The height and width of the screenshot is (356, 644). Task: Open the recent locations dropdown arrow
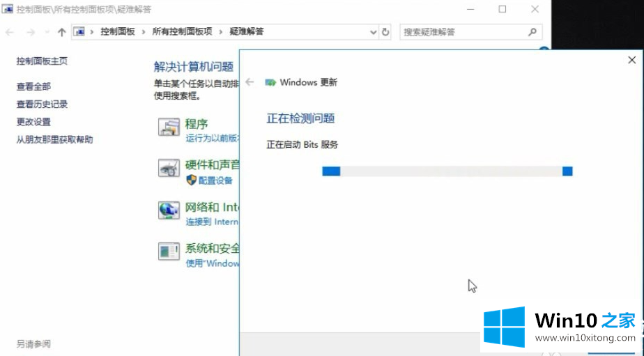(x=47, y=32)
